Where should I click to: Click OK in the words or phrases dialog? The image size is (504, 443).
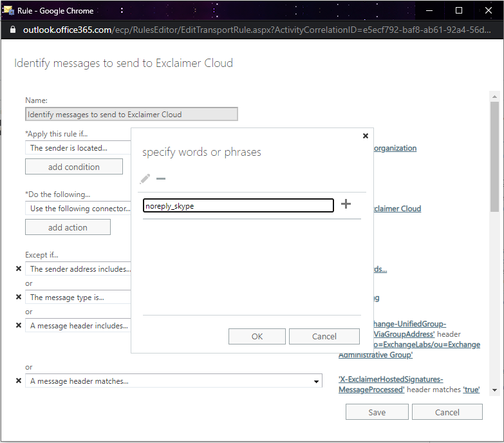pyautogui.click(x=257, y=336)
